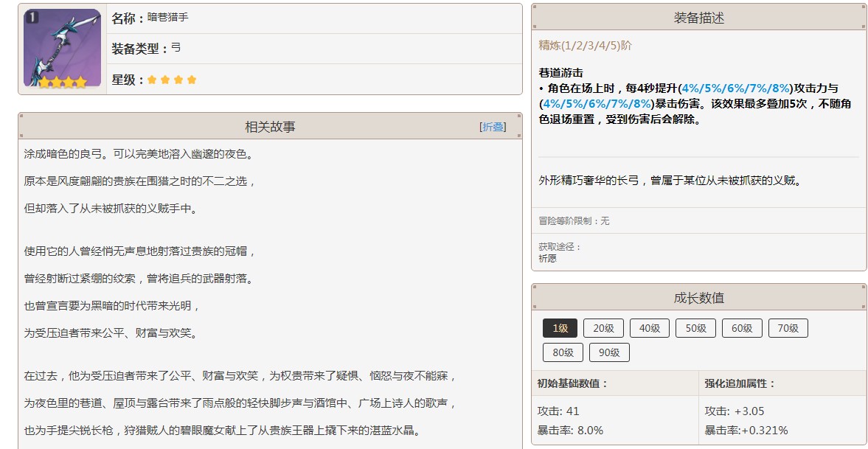Select the 20级 level tab
Image resolution: width=868 pixels, height=449 pixels.
pos(603,328)
